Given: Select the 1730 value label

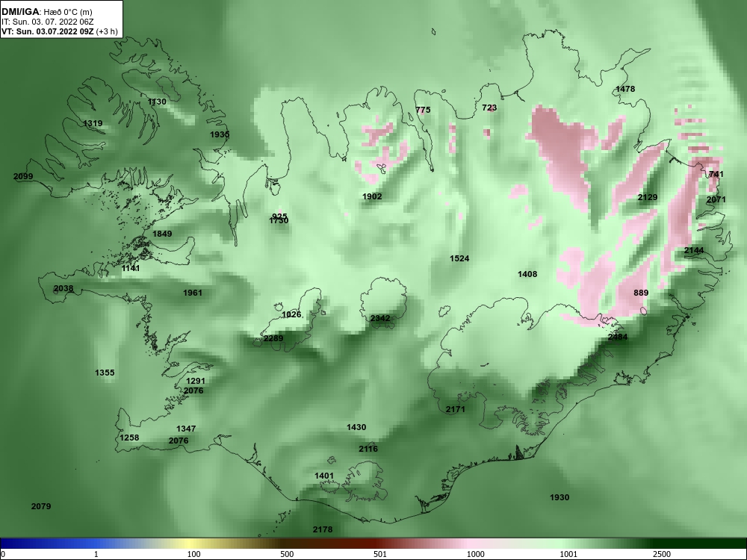Looking at the screenshot, I should [x=279, y=221].
